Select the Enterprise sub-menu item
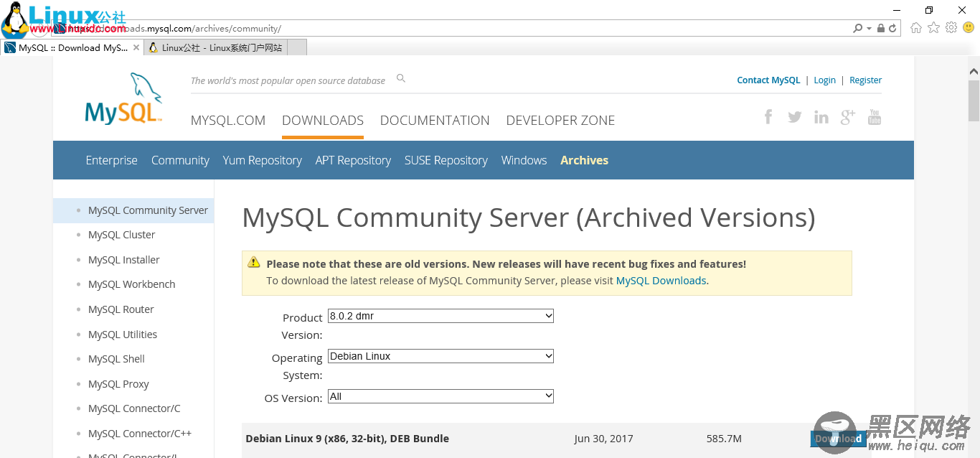Viewport: 980px width, 458px height. [x=111, y=160]
